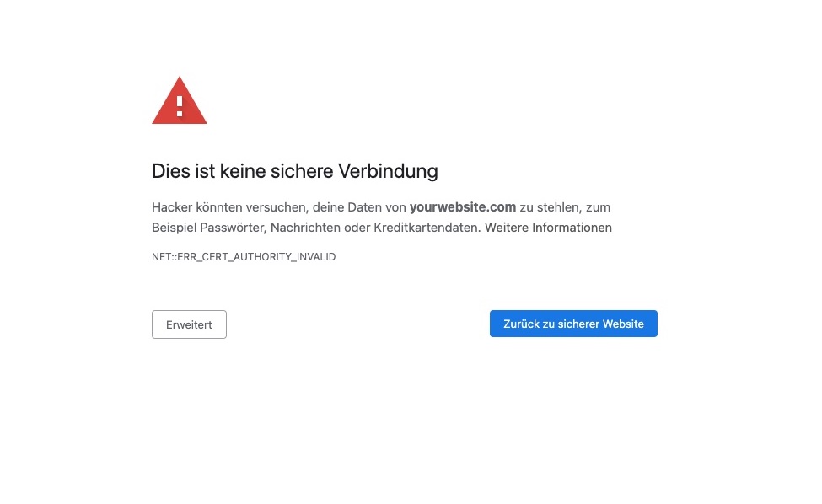822x504 pixels.
Task: Click the word keine in the heading
Action: click(243, 171)
